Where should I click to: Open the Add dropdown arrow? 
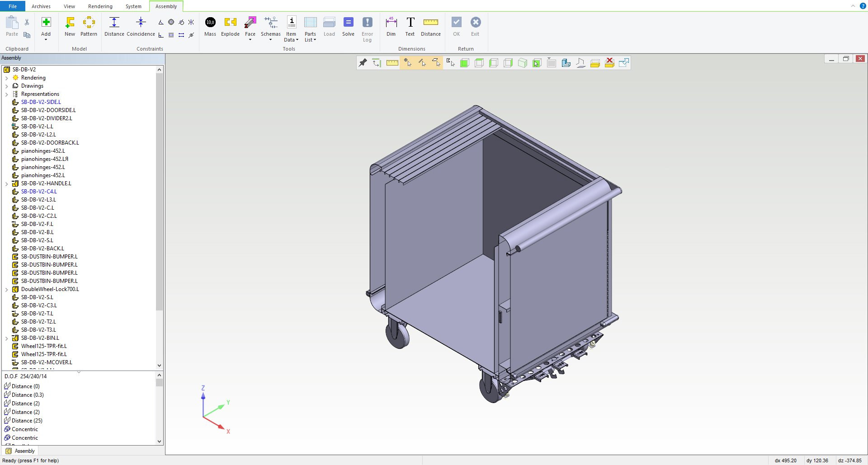pos(46,40)
